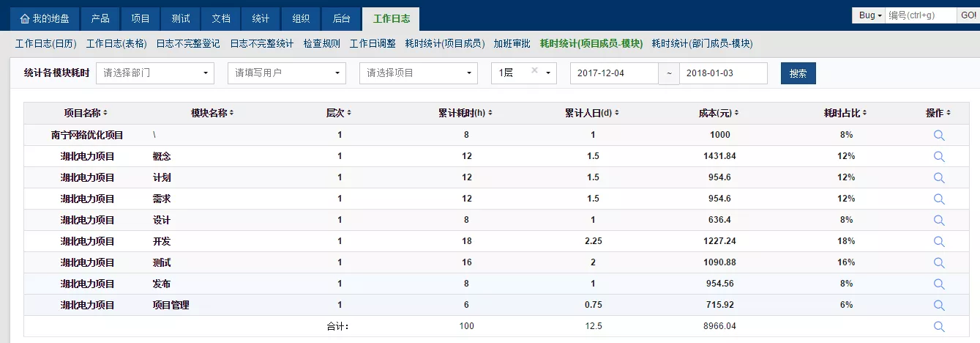View details of 发布 module row
980x343 pixels.
[x=939, y=284]
